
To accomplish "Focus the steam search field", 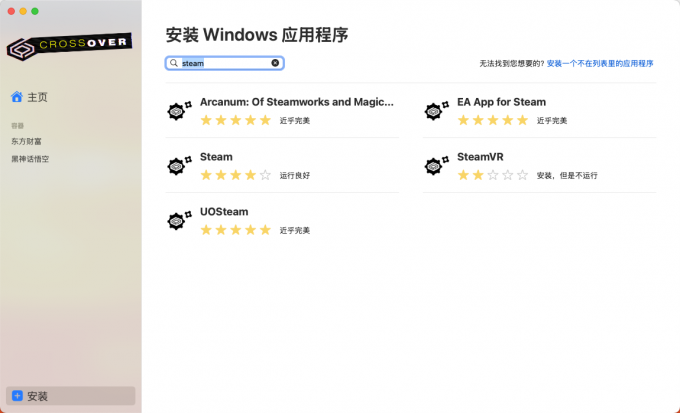I will tap(225, 63).
